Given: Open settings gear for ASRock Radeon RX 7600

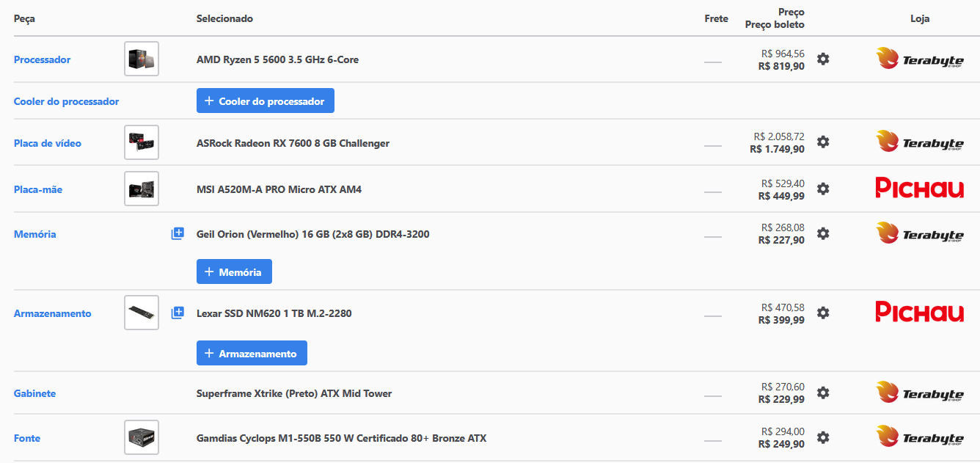Looking at the screenshot, I should (x=823, y=142).
